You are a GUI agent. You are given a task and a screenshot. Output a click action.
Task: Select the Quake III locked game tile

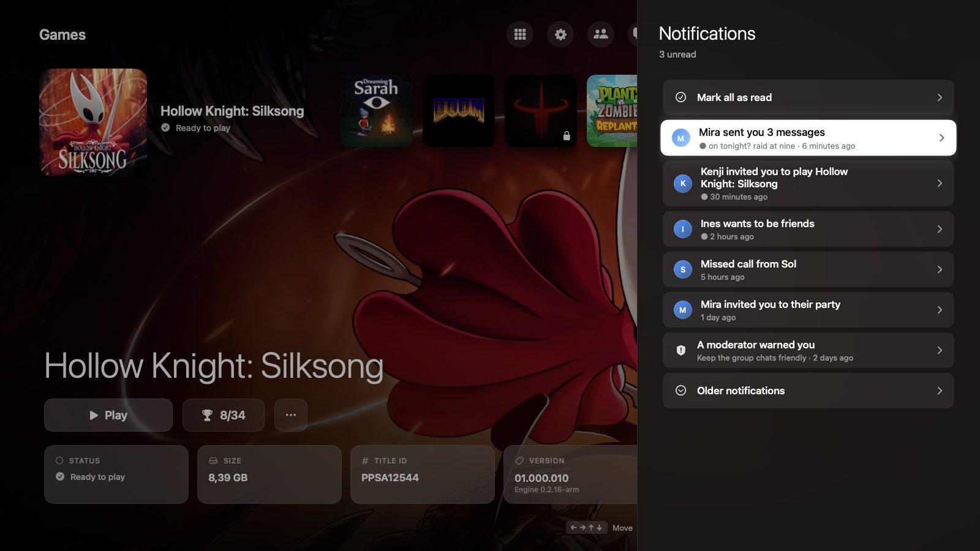[541, 111]
